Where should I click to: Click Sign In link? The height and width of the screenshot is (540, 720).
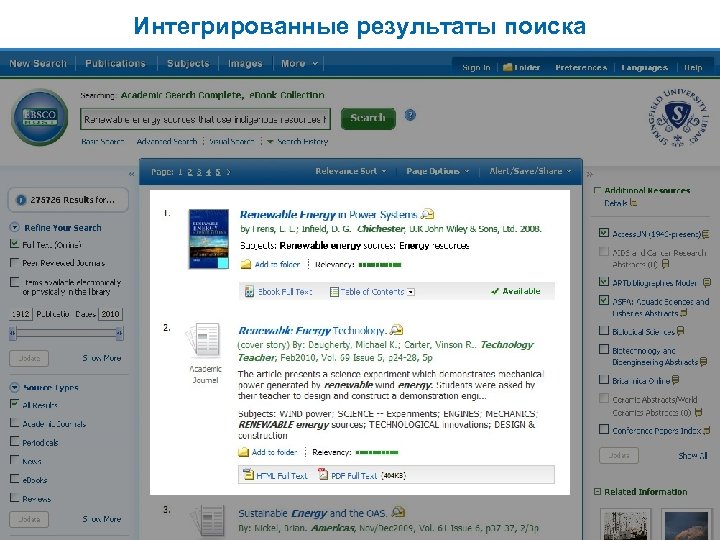[x=476, y=68]
